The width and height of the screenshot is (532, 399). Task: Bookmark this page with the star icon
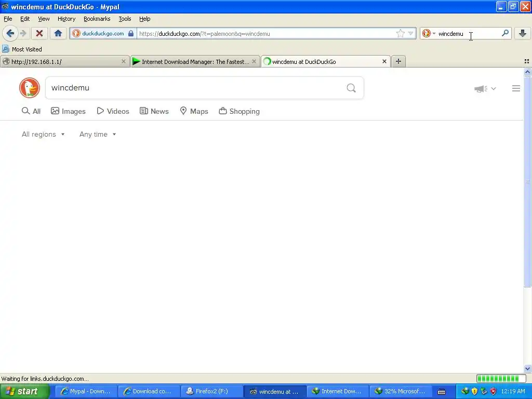401,33
